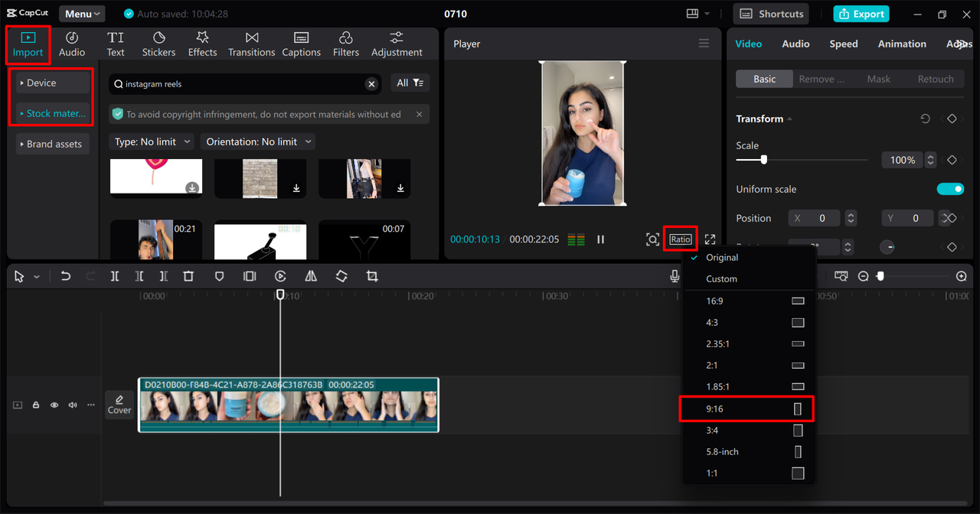
Task: Open the Effects tab
Action: (202, 44)
